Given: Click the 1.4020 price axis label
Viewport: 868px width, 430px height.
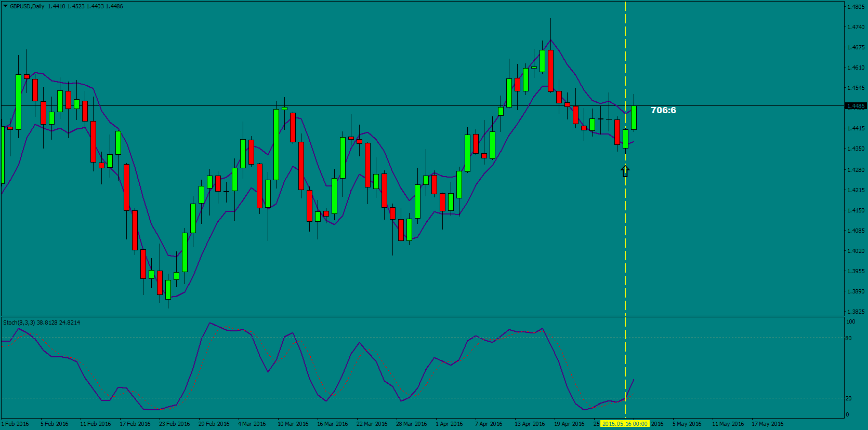Looking at the screenshot, I should pyautogui.click(x=856, y=251).
